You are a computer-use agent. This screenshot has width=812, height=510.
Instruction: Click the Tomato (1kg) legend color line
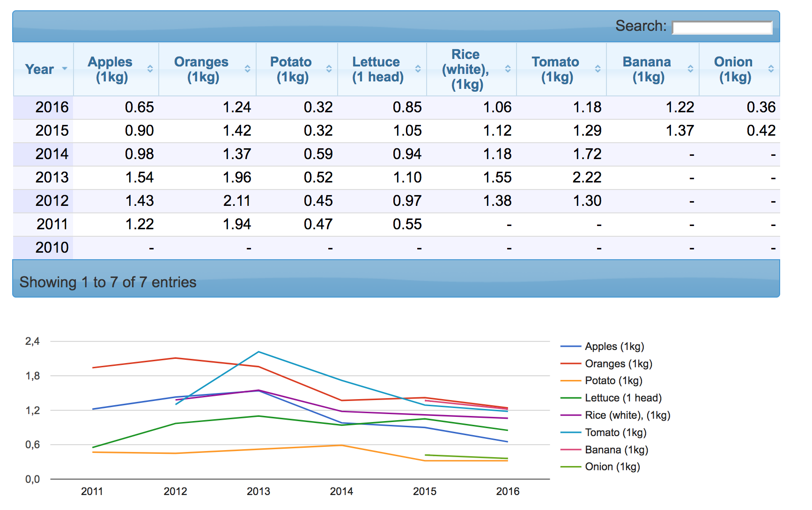pyautogui.click(x=571, y=433)
